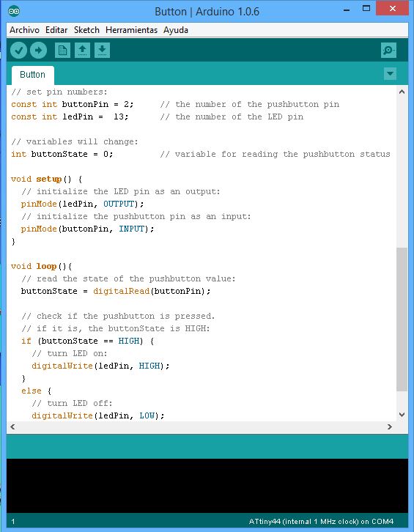
Task: Open the Ayuda menu
Action: (175, 30)
